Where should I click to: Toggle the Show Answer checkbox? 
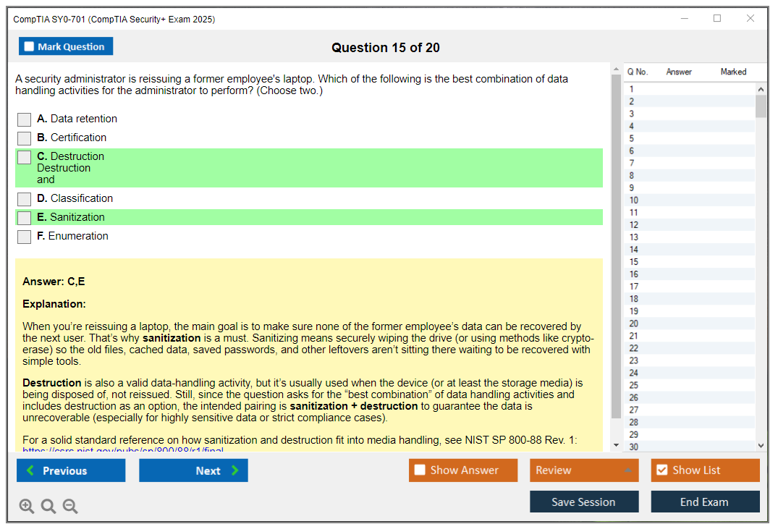pos(420,470)
